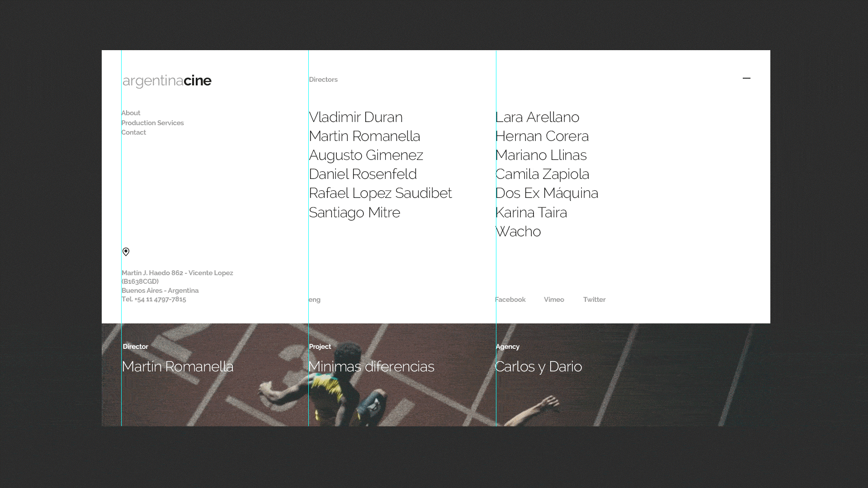868x488 pixels.
Task: Collapse the menu with the minus icon
Action: [x=746, y=78]
